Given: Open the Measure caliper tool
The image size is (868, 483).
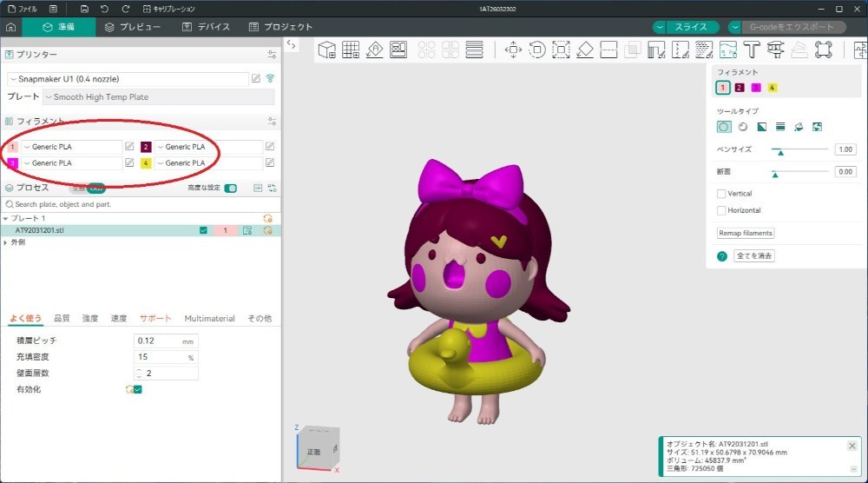Looking at the screenshot, I should pos(775,50).
